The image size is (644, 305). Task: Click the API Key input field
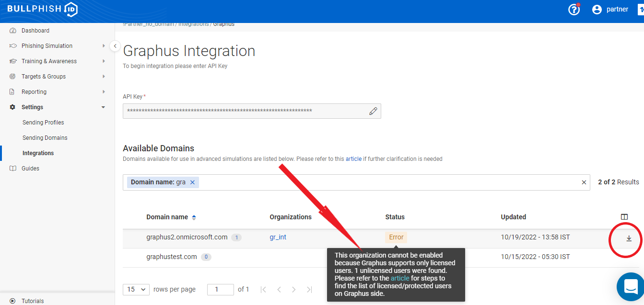click(252, 111)
